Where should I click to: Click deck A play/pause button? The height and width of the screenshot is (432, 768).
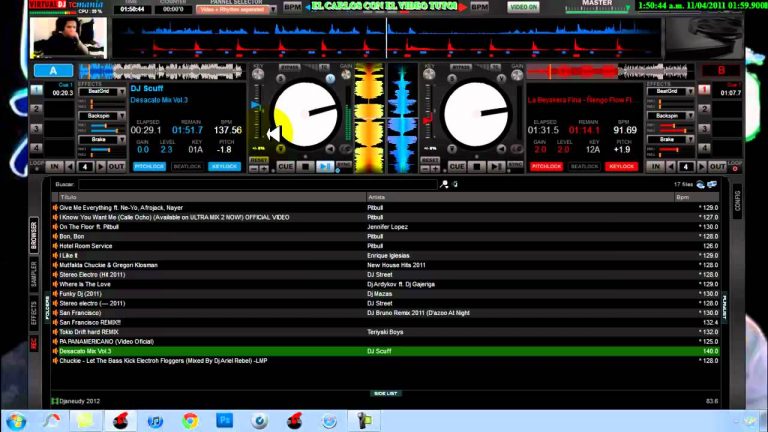click(325, 167)
